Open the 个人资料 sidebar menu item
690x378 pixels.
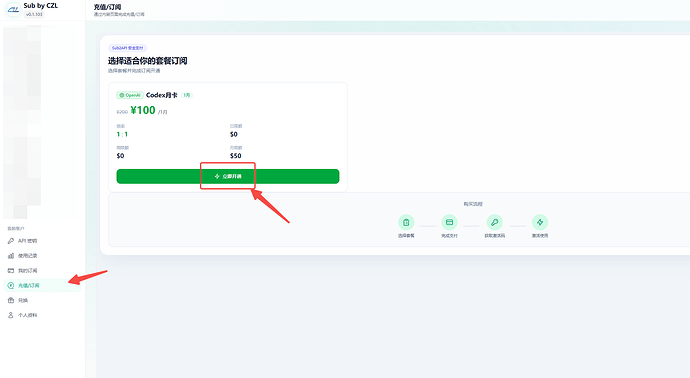click(x=42, y=315)
